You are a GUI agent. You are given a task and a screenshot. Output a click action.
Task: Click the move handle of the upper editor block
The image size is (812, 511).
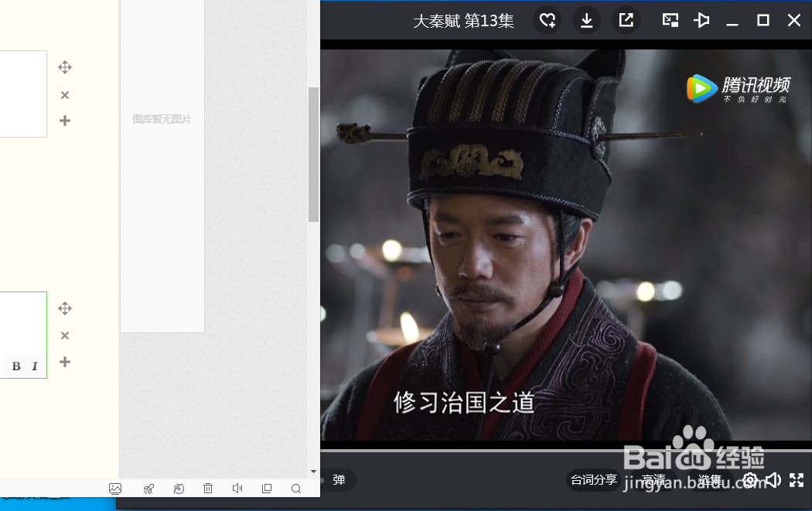65,67
